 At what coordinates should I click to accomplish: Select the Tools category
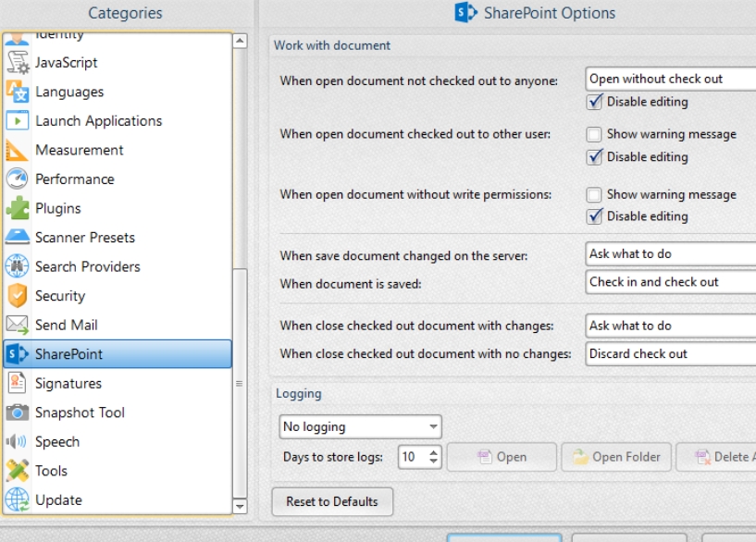coord(118,471)
